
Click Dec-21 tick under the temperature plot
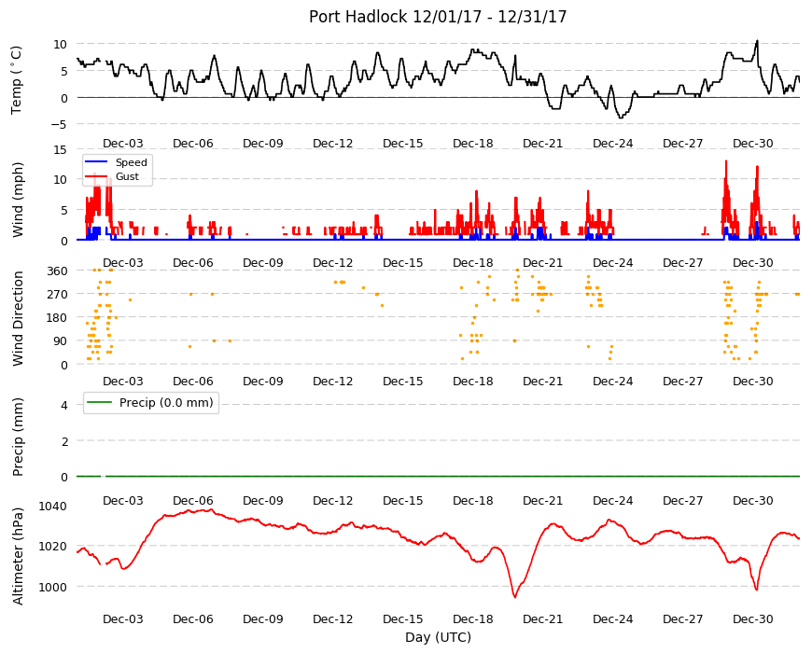pyautogui.click(x=542, y=144)
